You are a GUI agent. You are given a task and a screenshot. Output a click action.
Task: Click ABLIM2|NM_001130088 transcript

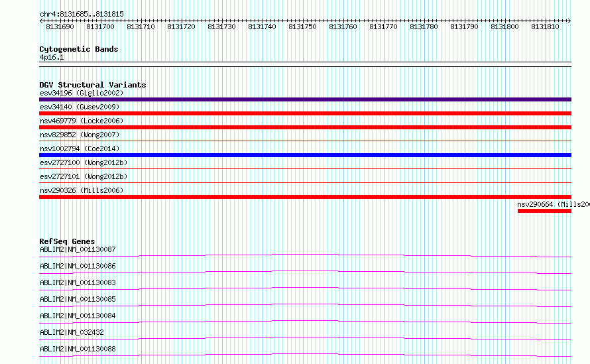78,349
